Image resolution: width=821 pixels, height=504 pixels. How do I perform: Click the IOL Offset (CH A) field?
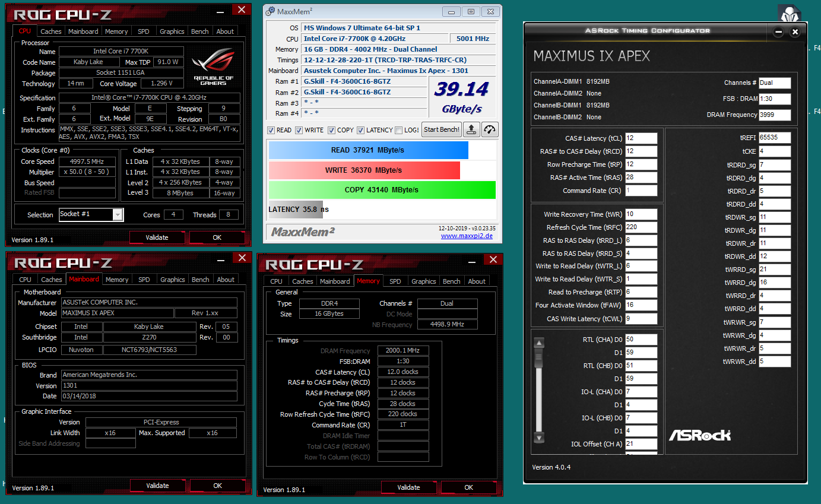(641, 444)
